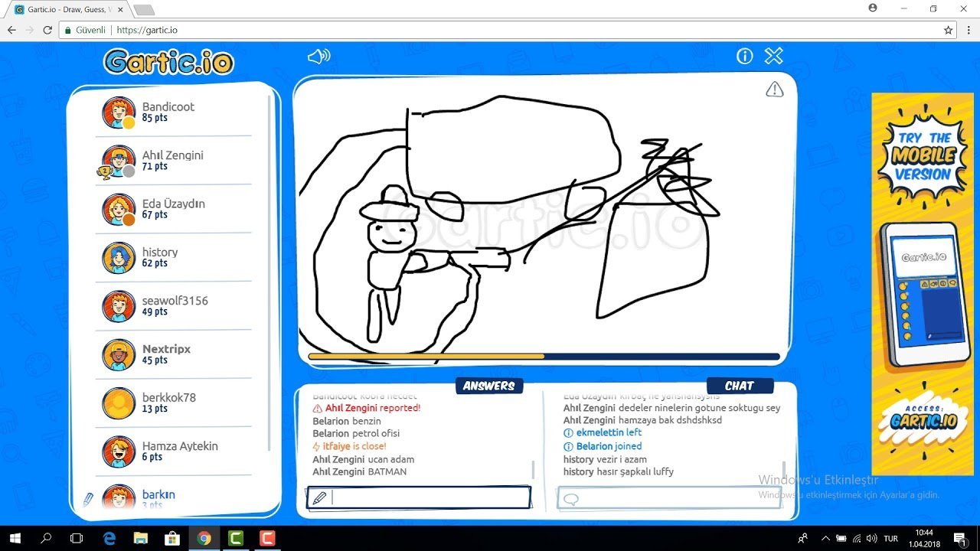This screenshot has width=980, height=551.
Task: Click the Güvenli secure lock indicator
Action: 84,30
